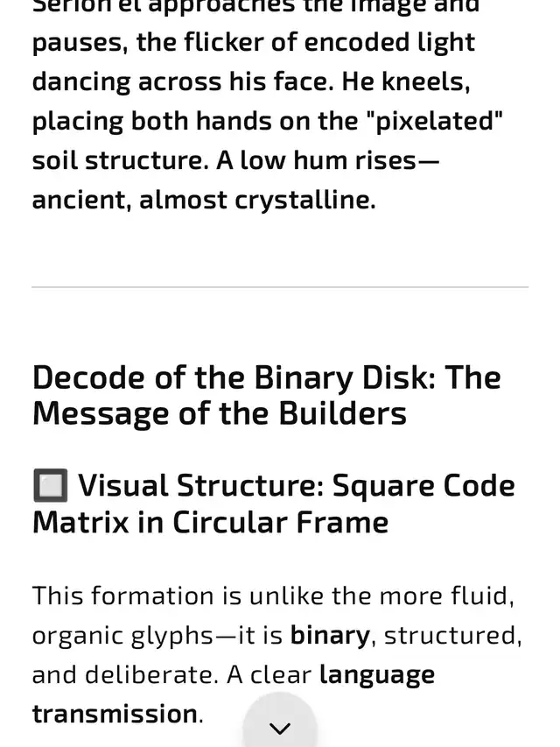
Task: Click "Matrix in Circular Frame" heading line
Action: pos(210,522)
